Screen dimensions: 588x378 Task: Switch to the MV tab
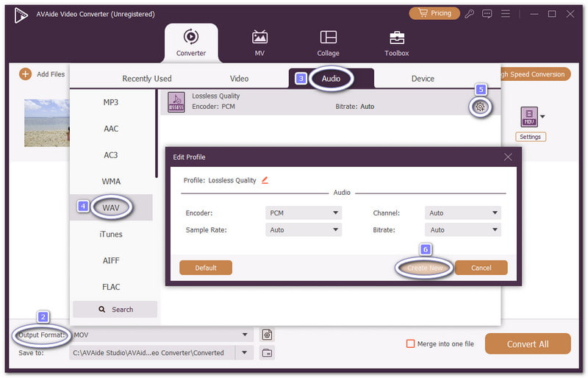259,43
